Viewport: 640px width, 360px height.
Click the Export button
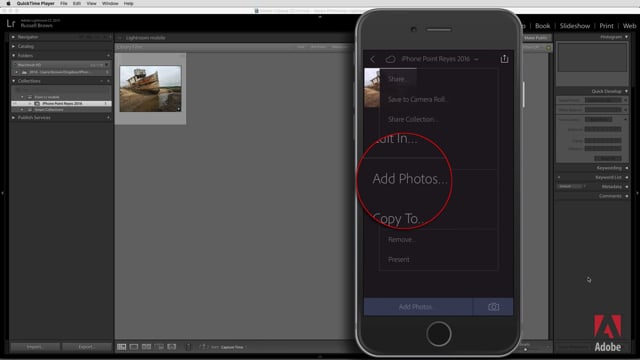pyautogui.click(x=86, y=347)
